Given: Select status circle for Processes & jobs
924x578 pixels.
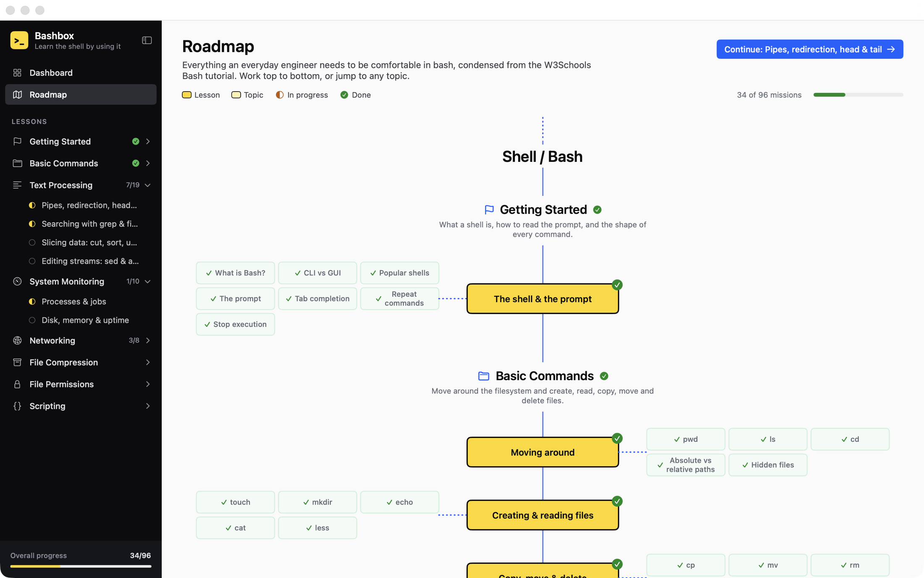Looking at the screenshot, I should pyautogui.click(x=32, y=301).
